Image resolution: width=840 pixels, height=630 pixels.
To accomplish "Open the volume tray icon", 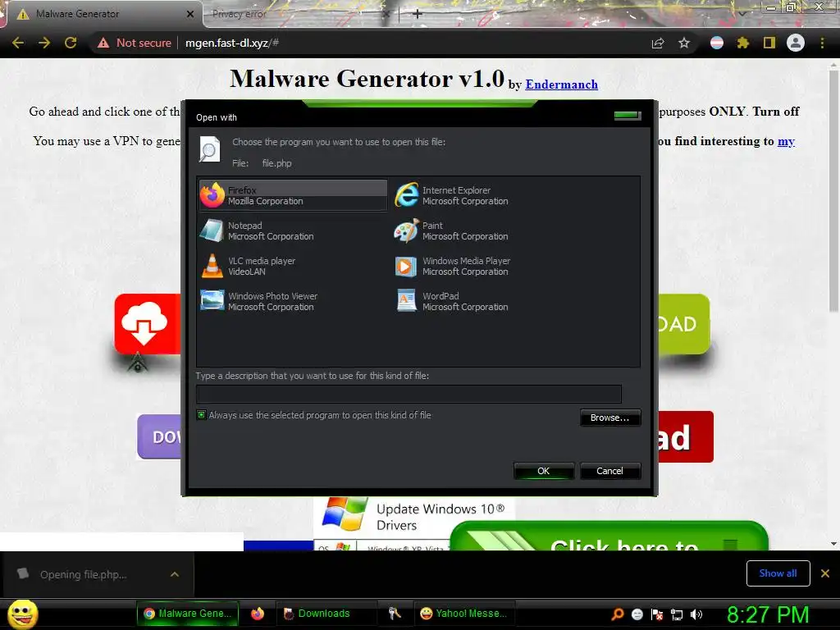I will coord(696,614).
